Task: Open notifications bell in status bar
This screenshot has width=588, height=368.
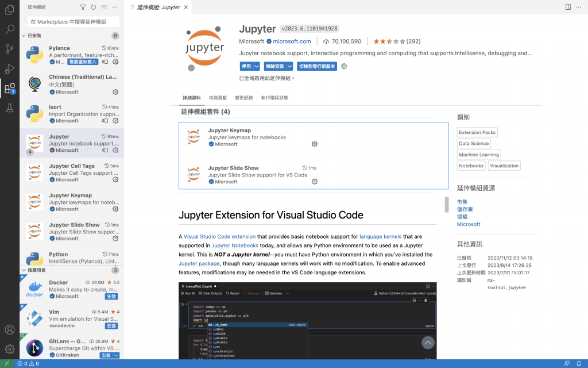Action: (579, 363)
